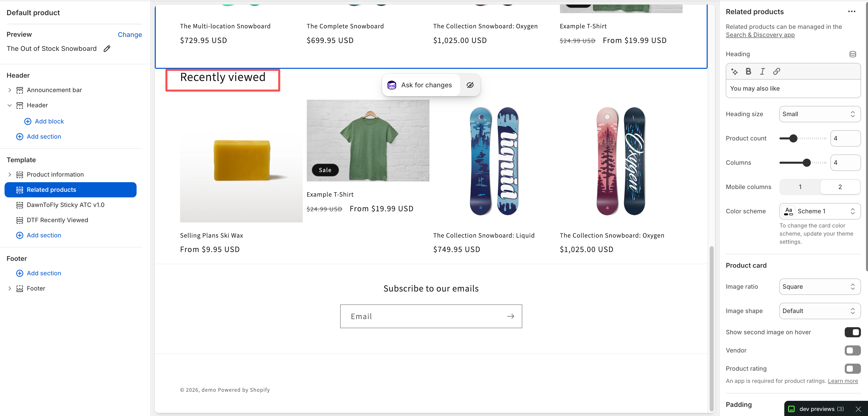868x416 pixels.
Task: Open the three-dot menu for Related products
Action: 852,11
